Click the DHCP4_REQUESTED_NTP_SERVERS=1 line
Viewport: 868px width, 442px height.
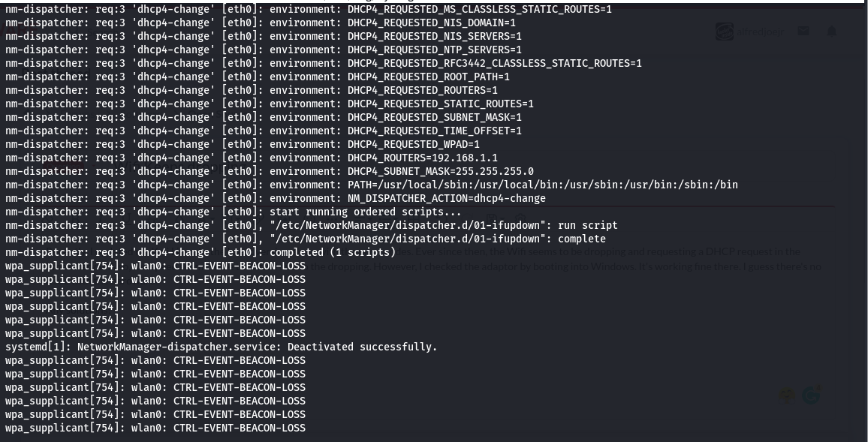263,50
